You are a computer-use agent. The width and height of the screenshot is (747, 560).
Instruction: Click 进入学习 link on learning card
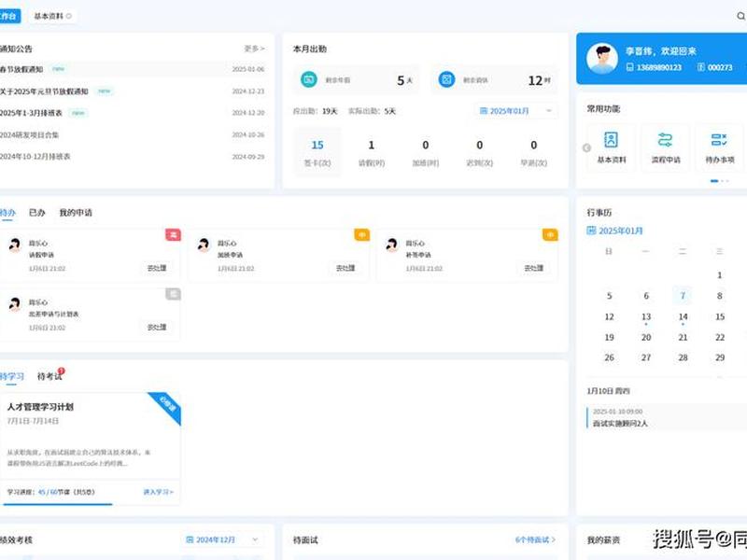159,492
